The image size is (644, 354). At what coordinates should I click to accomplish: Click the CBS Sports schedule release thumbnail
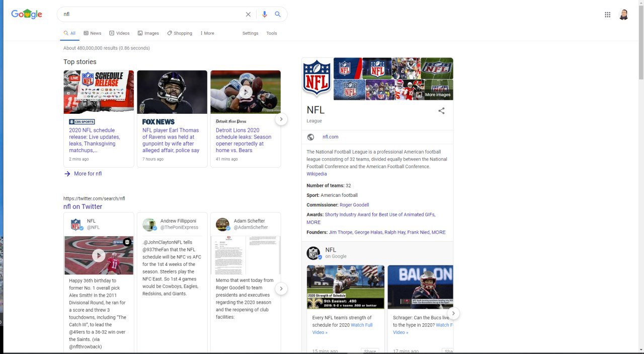tap(99, 92)
